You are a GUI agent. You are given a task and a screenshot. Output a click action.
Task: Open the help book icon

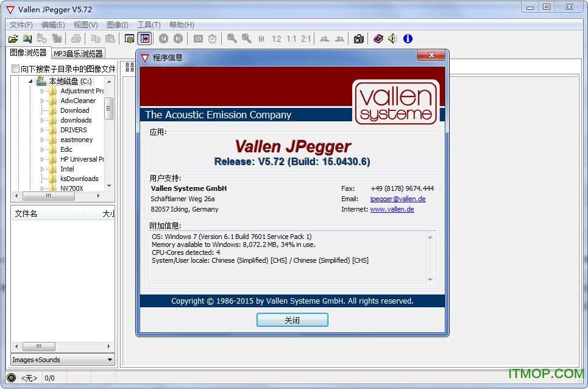pyautogui.click(x=379, y=38)
